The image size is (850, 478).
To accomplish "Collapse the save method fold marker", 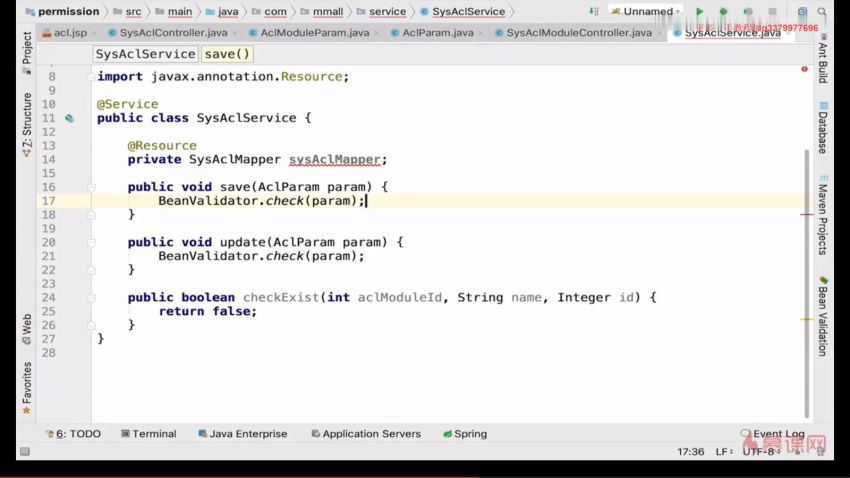I will click(x=91, y=187).
